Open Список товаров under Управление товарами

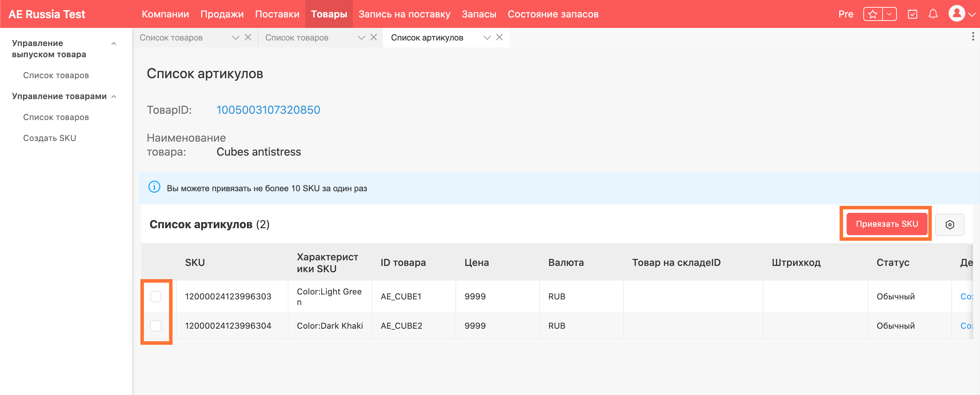pos(56,117)
